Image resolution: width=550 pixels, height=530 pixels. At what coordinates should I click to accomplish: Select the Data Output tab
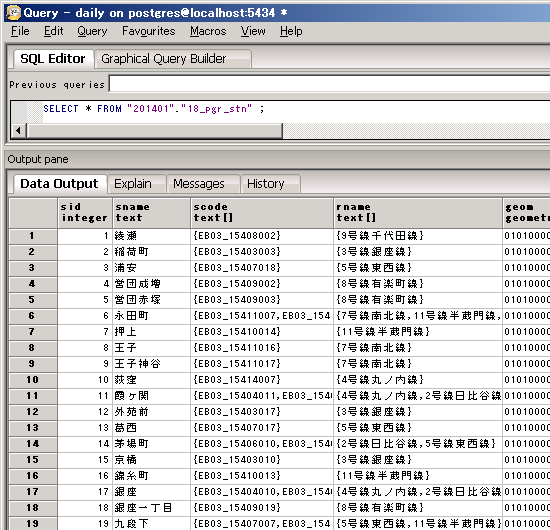(x=59, y=184)
